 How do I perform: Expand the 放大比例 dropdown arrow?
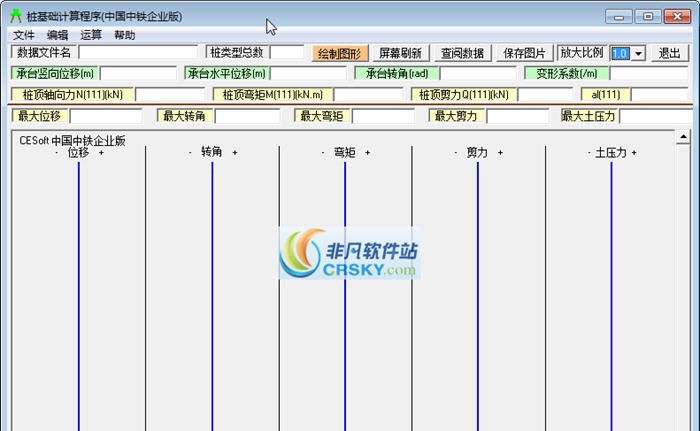(638, 54)
